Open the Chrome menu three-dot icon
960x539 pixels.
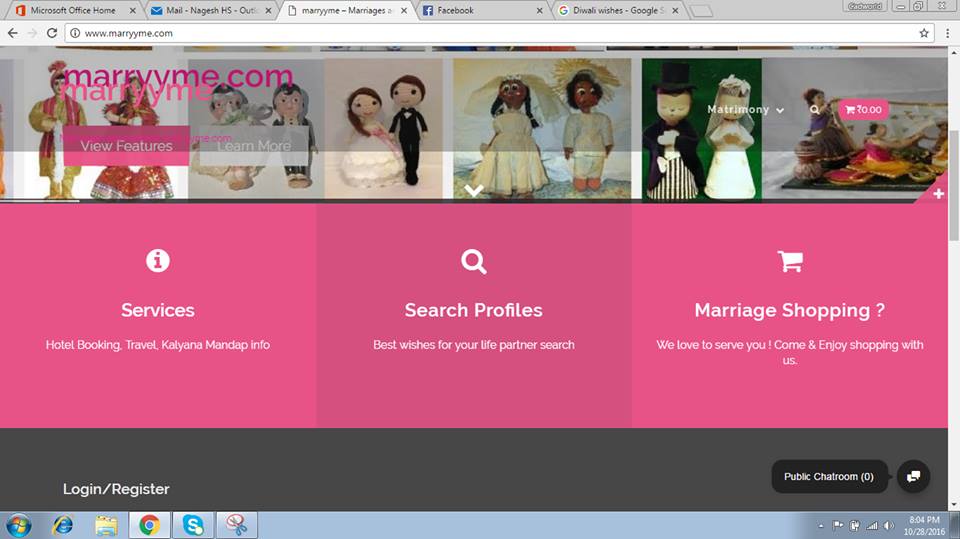947,33
